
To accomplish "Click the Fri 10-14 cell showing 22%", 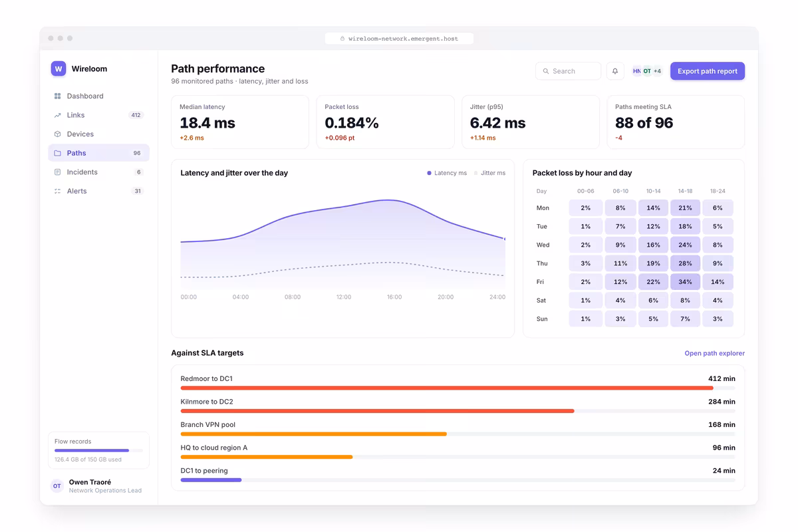I will pyautogui.click(x=653, y=282).
